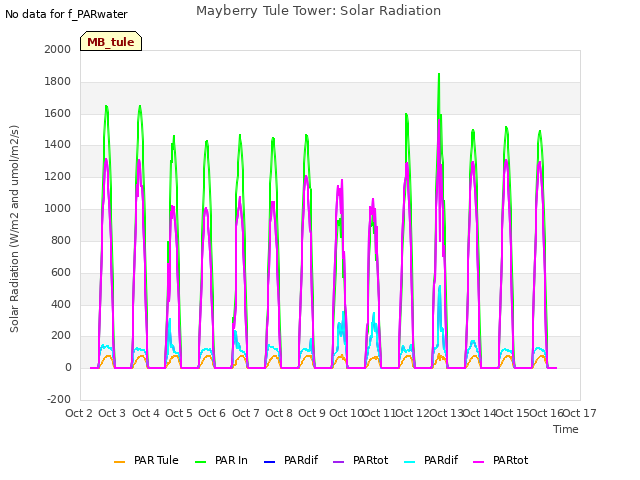This screenshot has height=480, width=640.
Task: Click the 'Oct 6' x-axis date label
Action: tap(212, 413)
